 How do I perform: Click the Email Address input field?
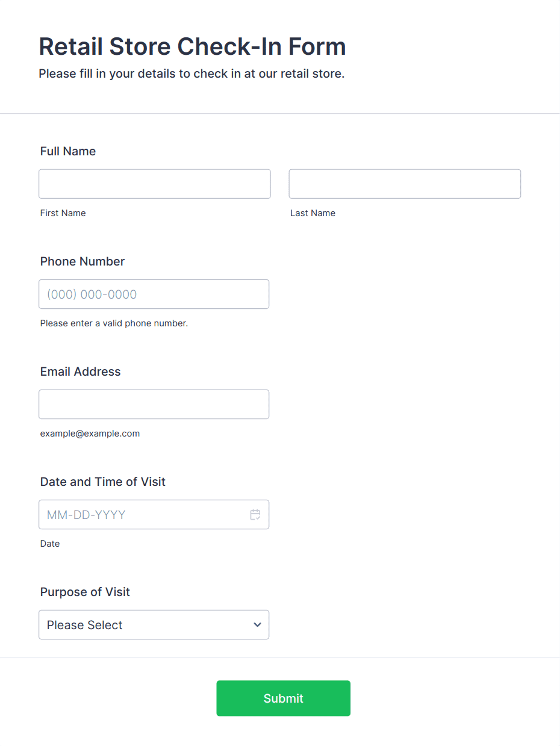click(x=154, y=405)
